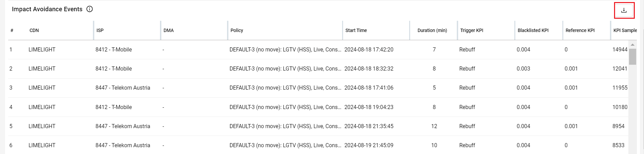Click the download events export icon
The image size is (644, 154).
point(624,10)
